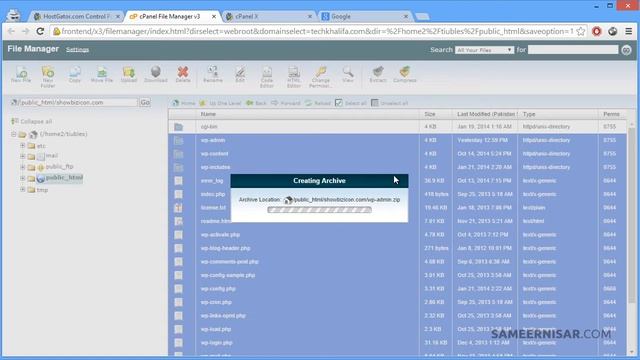640x360 pixels.
Task: Switch to the Google browser tab
Action: [x=364, y=16]
